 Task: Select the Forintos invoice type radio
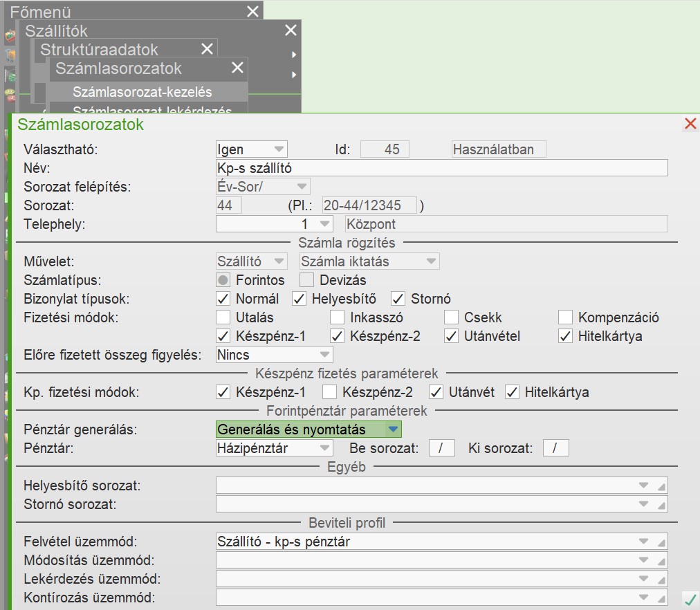click(223, 280)
